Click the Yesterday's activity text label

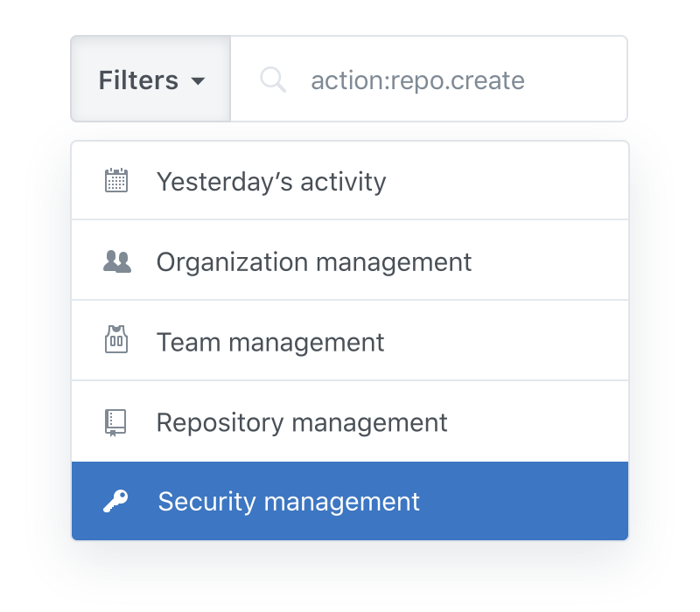click(271, 183)
